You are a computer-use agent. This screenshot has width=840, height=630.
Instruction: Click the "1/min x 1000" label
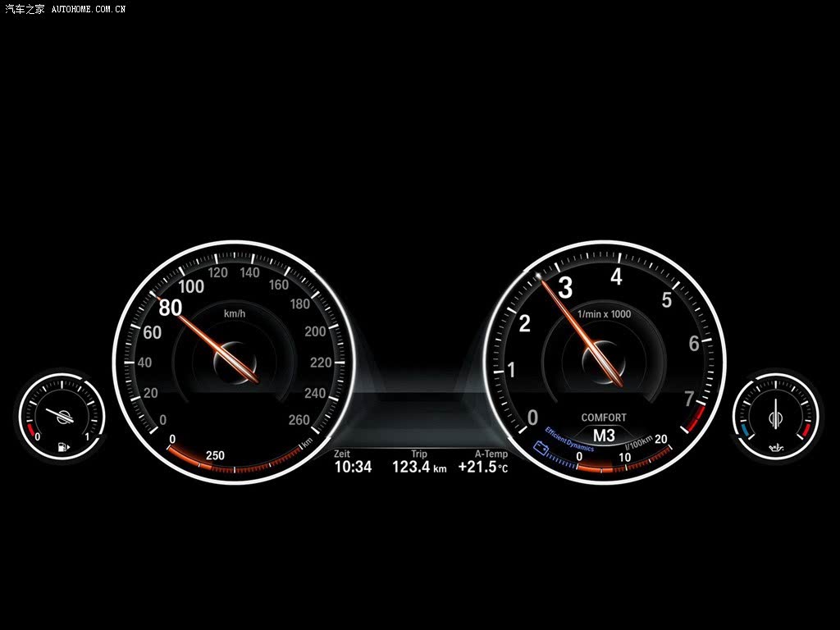pyautogui.click(x=604, y=314)
